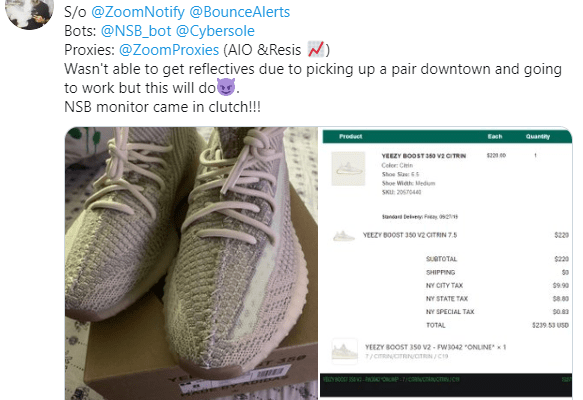Open the @ZoomNotify mention link
Screen dimensions: 583x400
click(x=138, y=12)
